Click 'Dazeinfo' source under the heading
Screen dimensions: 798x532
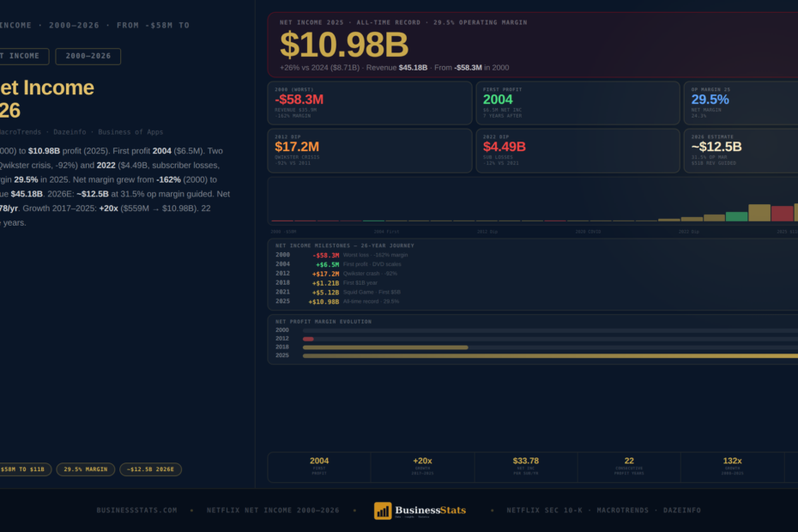(x=70, y=132)
